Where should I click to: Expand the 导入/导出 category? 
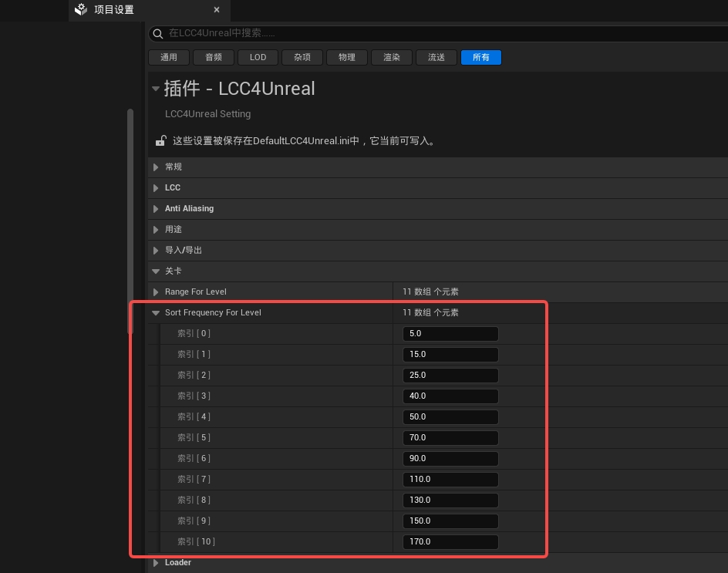pos(156,251)
